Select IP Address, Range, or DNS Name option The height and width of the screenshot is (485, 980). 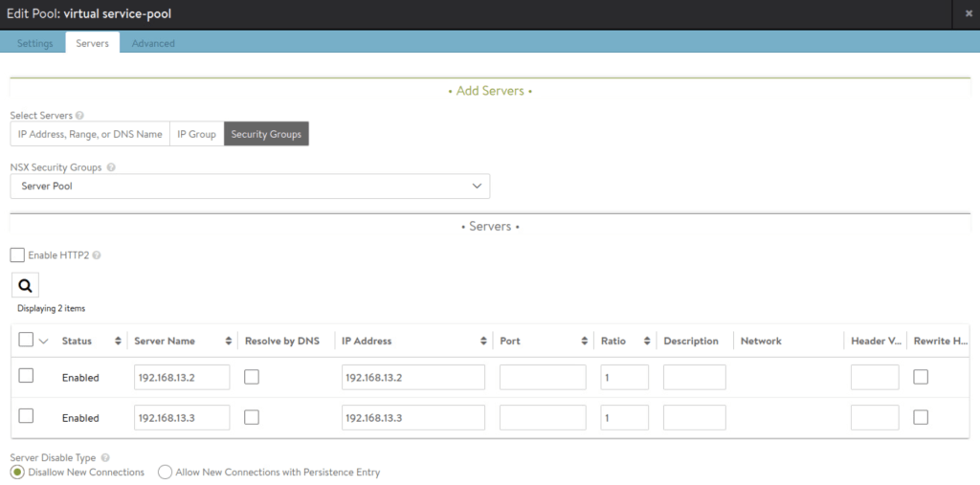click(90, 135)
